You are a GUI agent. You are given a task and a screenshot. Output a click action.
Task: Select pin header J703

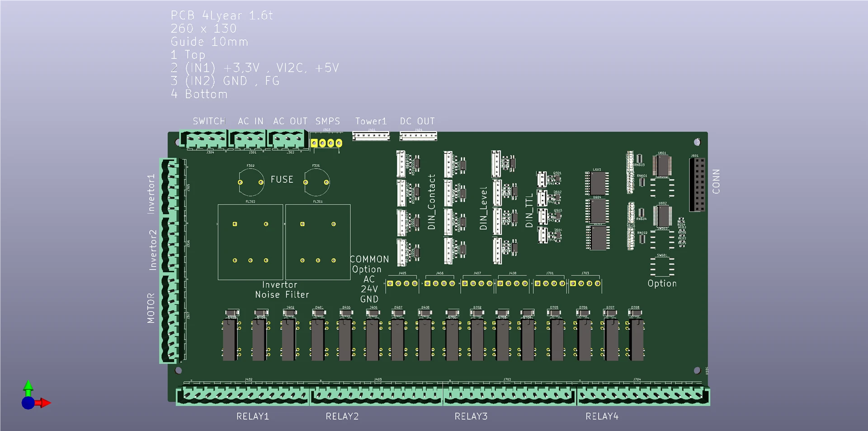pyautogui.click(x=585, y=284)
